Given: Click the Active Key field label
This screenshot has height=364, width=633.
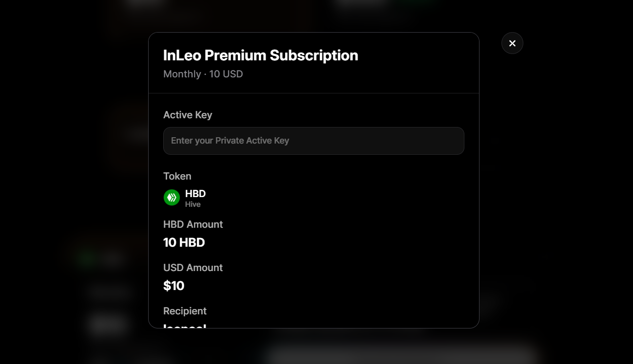Looking at the screenshot, I should [x=188, y=115].
